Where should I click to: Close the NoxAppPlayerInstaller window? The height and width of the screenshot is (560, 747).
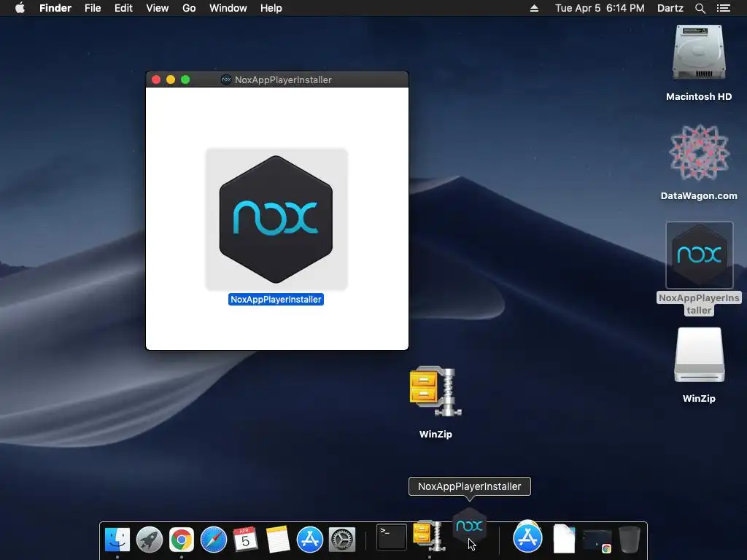[156, 79]
